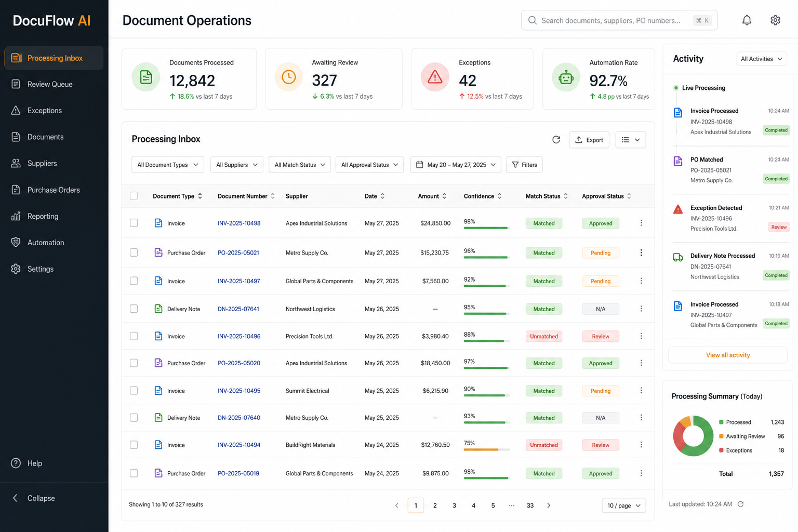The width and height of the screenshot is (798, 532).
Task: Open row menu for DN-2025-07640
Action: [641, 418]
